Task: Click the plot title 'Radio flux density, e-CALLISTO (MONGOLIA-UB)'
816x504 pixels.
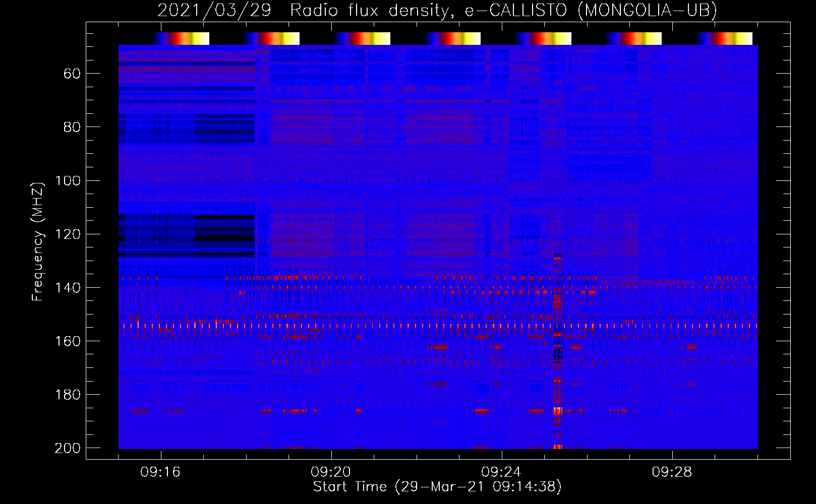Action: 503,10
